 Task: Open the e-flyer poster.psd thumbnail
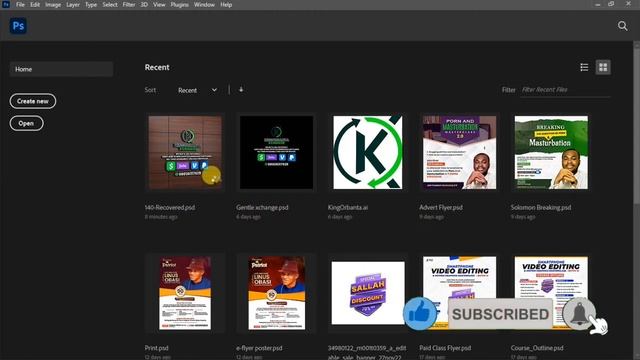tap(276, 293)
